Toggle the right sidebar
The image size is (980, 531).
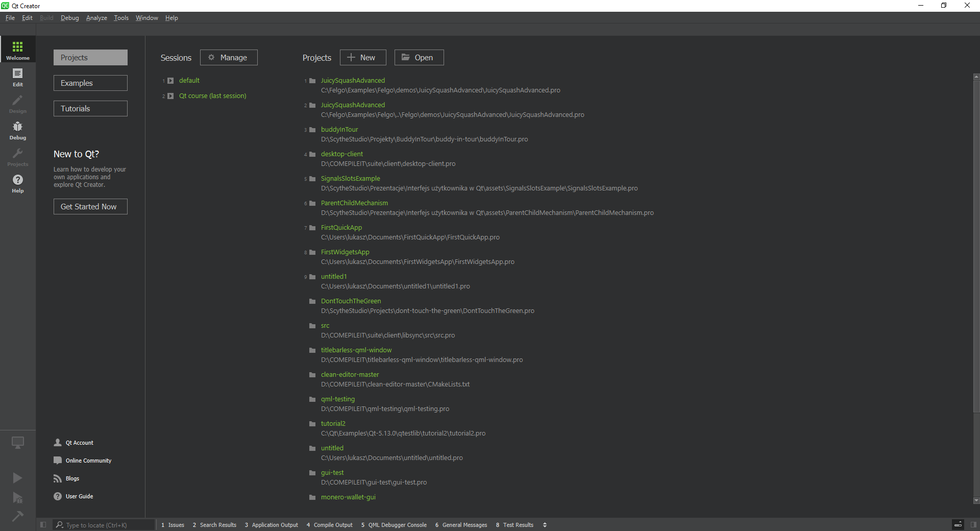click(973, 524)
